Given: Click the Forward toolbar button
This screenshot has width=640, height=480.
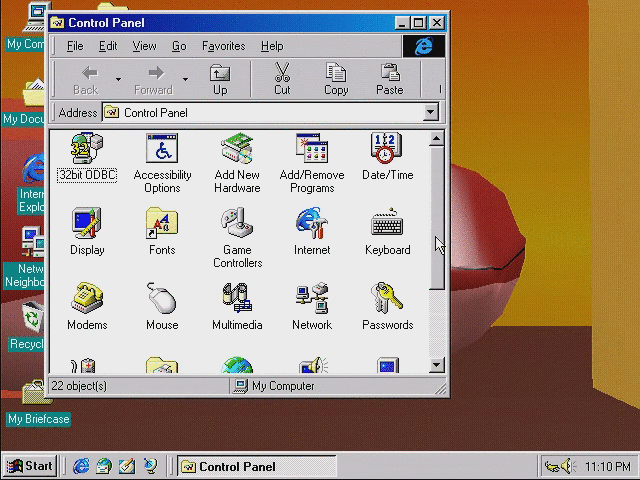Looking at the screenshot, I should [x=153, y=79].
